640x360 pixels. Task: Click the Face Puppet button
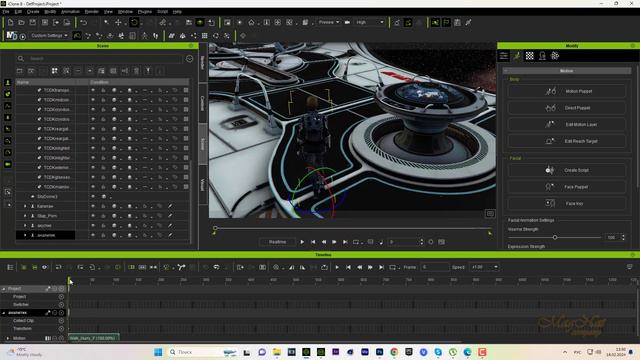(x=567, y=187)
